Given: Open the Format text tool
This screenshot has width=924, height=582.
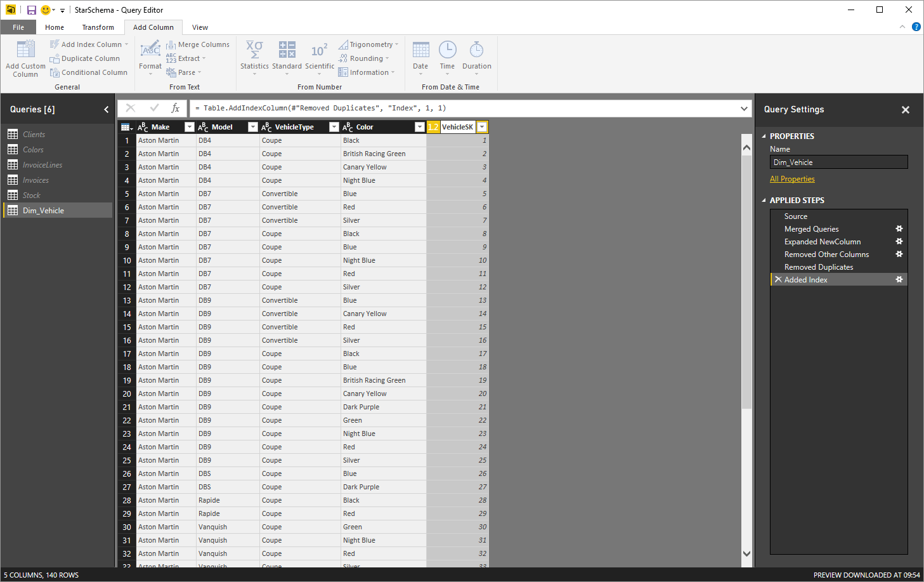Looking at the screenshot, I should (150, 57).
